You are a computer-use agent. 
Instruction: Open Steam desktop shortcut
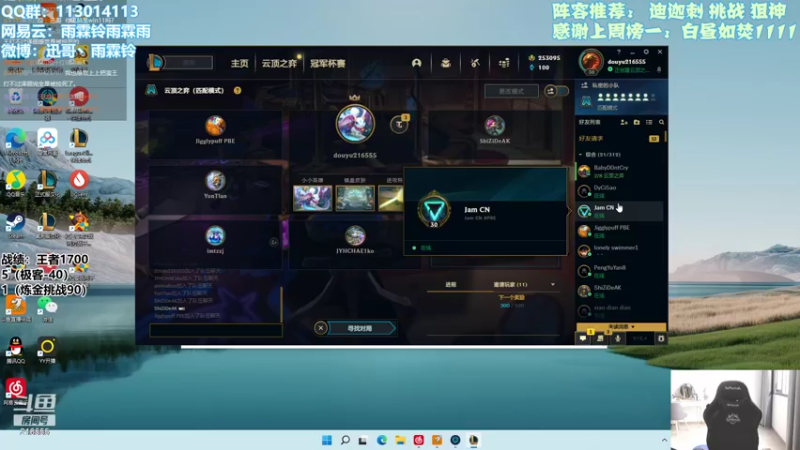pos(15,226)
